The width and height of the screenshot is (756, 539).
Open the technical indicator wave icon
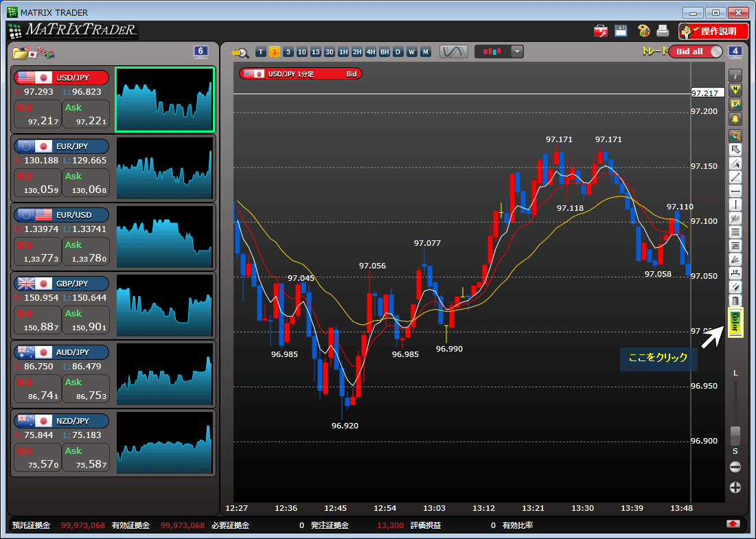pyautogui.click(x=453, y=51)
